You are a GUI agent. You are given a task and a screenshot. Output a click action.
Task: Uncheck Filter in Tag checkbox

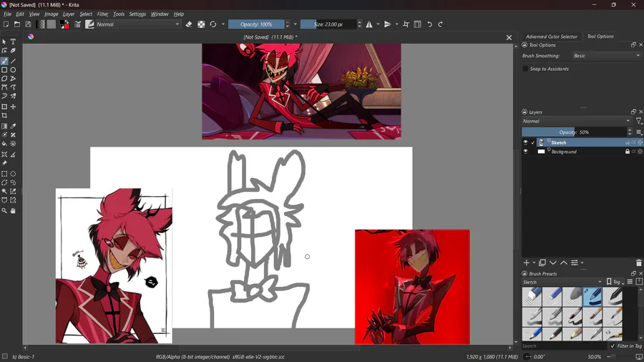pos(613,346)
